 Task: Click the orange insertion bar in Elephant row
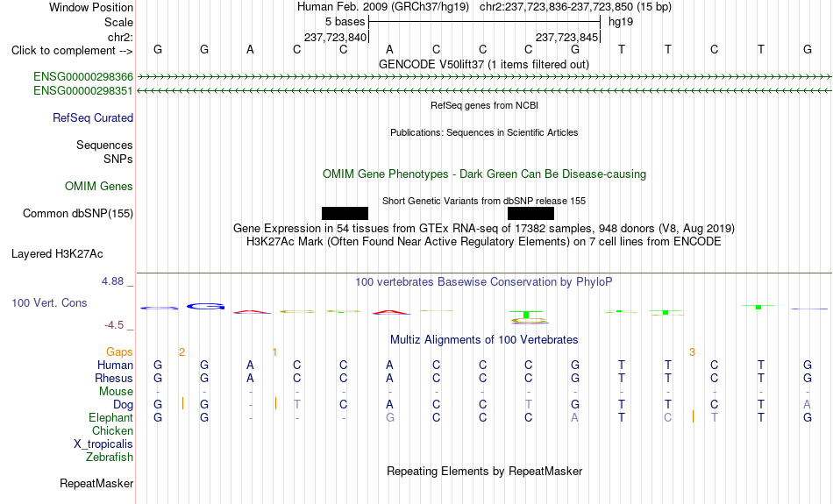pyautogui.click(x=693, y=416)
